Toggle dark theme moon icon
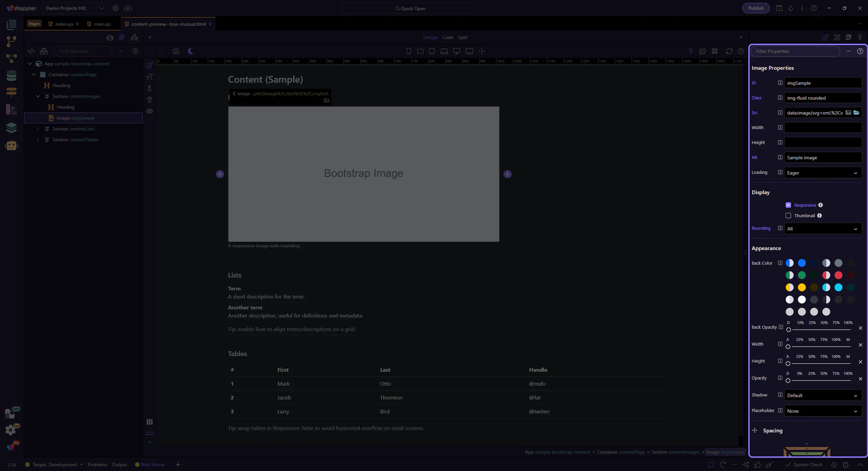The image size is (868, 471). click(191, 51)
